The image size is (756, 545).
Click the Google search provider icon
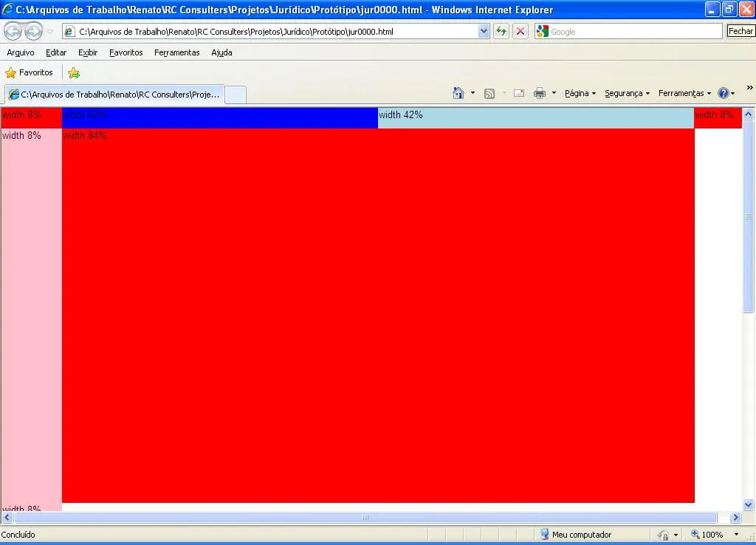tap(542, 31)
